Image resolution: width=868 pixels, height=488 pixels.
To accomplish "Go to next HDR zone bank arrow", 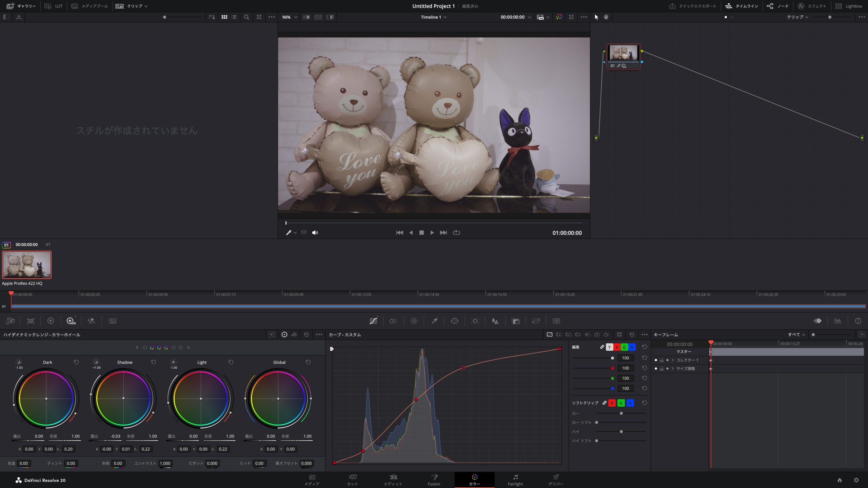I will tap(189, 347).
